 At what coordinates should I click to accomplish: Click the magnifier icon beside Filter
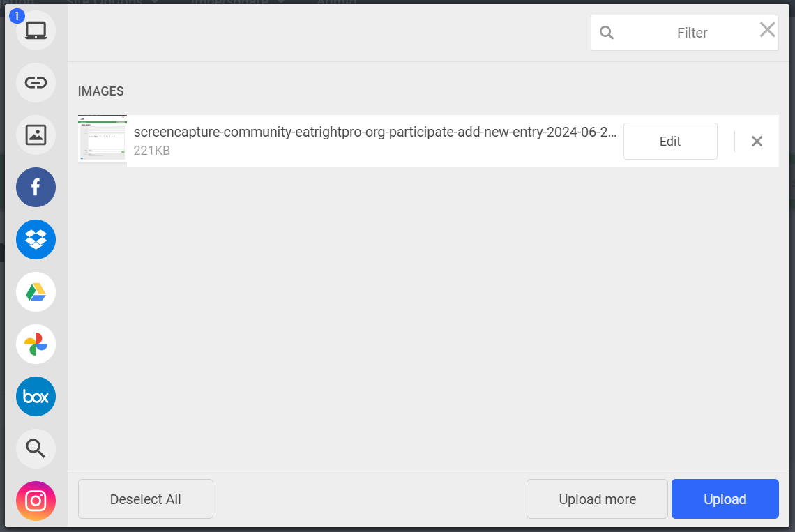(607, 33)
